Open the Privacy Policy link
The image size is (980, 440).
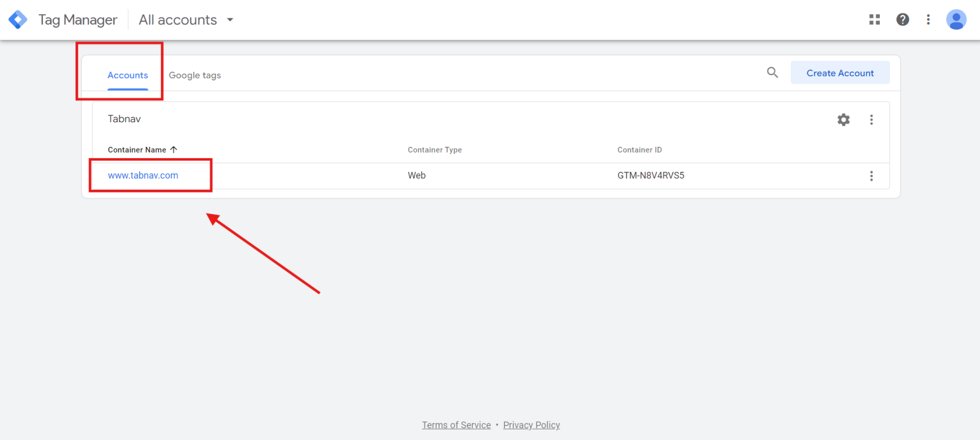tap(531, 425)
